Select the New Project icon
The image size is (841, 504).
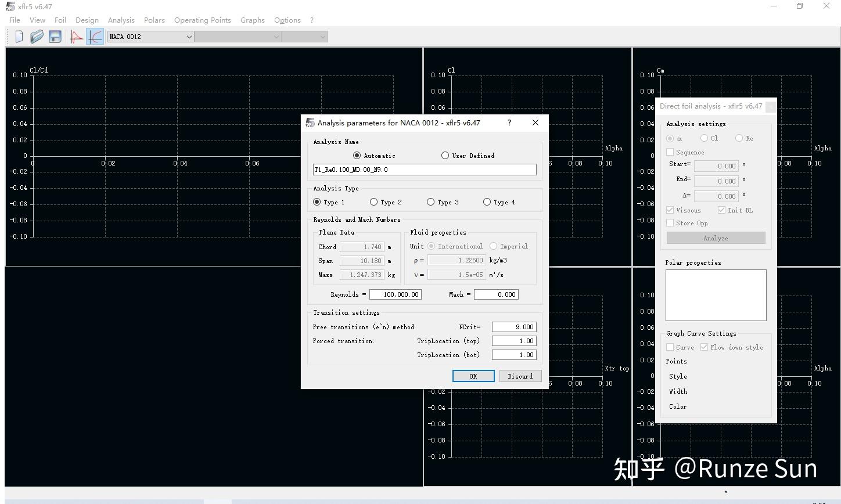click(x=18, y=36)
